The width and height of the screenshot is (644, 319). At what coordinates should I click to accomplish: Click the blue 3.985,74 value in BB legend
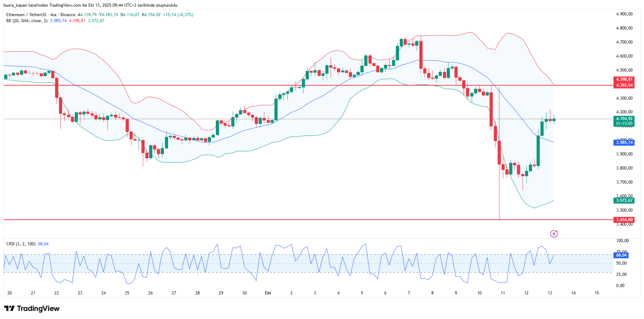[58, 21]
